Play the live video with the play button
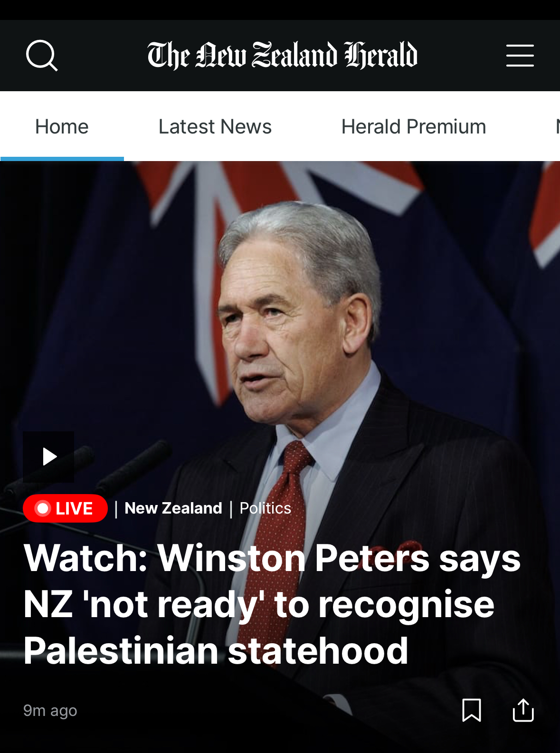This screenshot has height=753, width=560. click(x=48, y=457)
